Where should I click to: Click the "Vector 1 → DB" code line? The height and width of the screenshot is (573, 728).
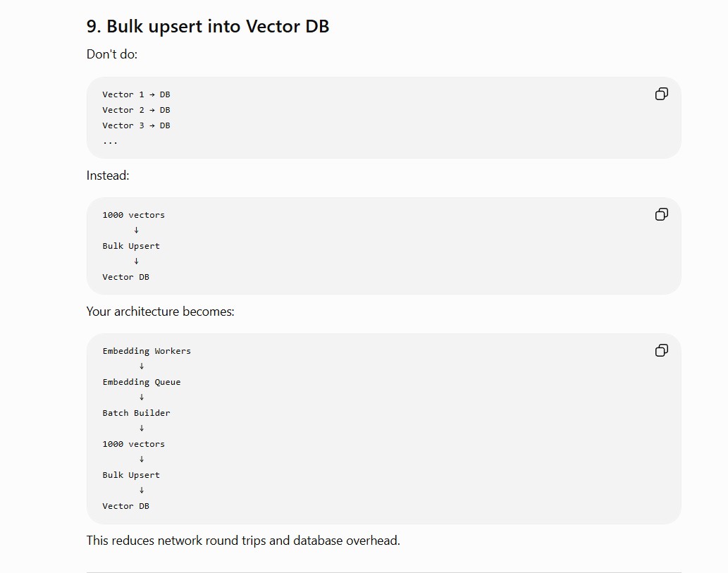click(x=137, y=94)
